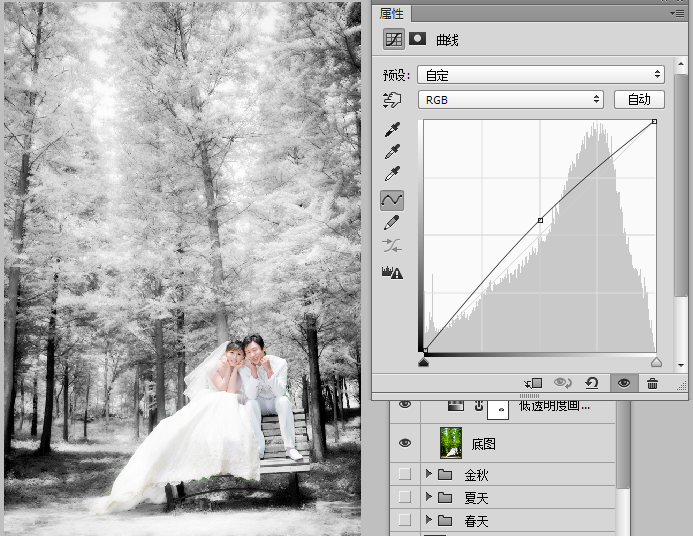Click the white point input slider triangle
This screenshot has width=693, height=536.
click(x=656, y=362)
